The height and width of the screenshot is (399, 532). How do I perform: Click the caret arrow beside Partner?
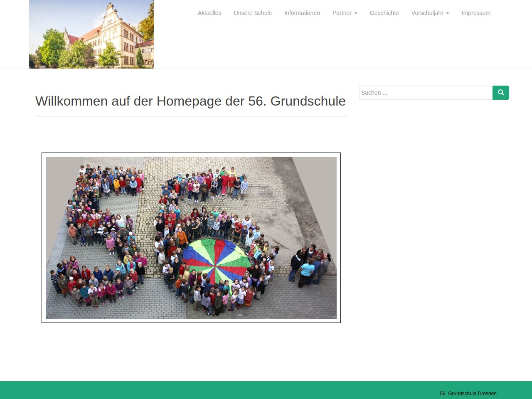(356, 13)
